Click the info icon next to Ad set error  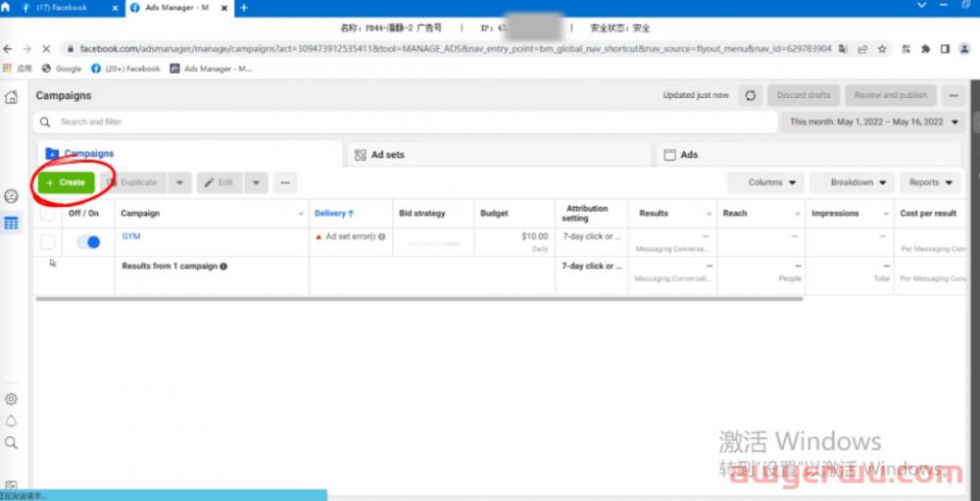tap(381, 237)
